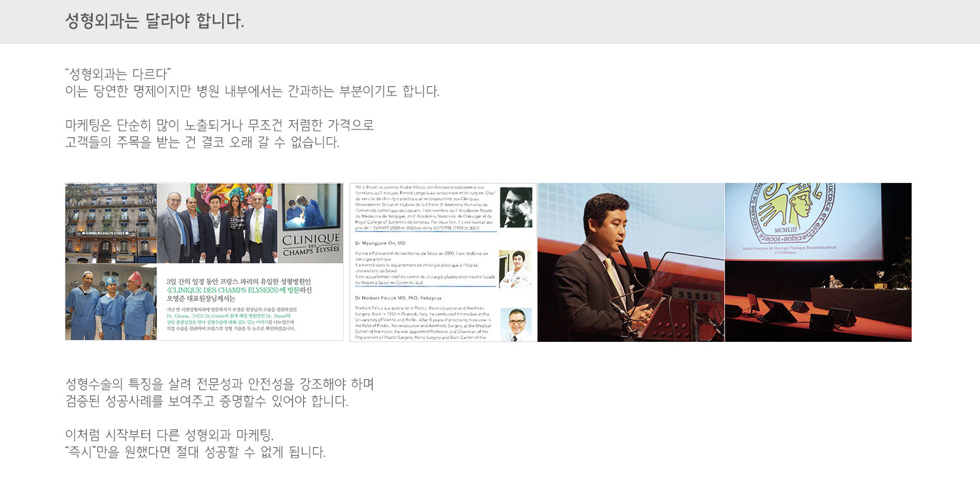Click the heading 성형외과는 달라야 합니다.
The width and height of the screenshot is (980, 493).
pos(155,21)
